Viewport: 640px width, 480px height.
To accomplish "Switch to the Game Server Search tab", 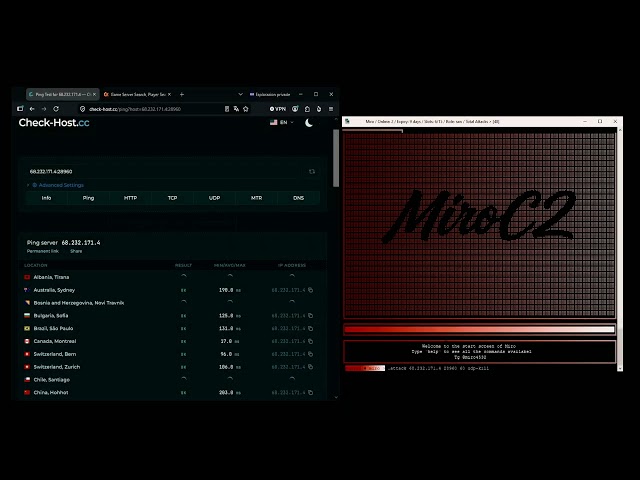I will pyautogui.click(x=138, y=94).
